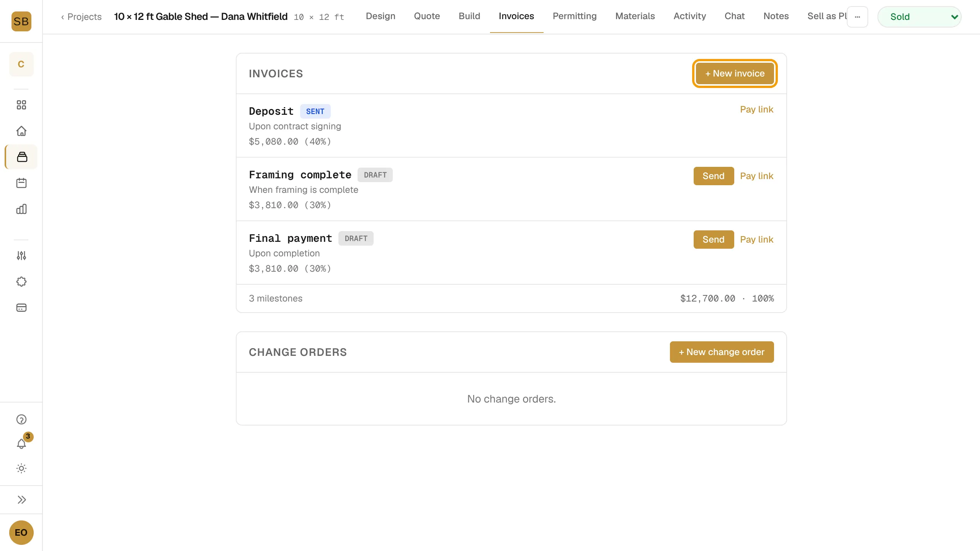Screen dimensions: 980x551
Task: Send the Final payment invoice
Action: click(x=714, y=240)
